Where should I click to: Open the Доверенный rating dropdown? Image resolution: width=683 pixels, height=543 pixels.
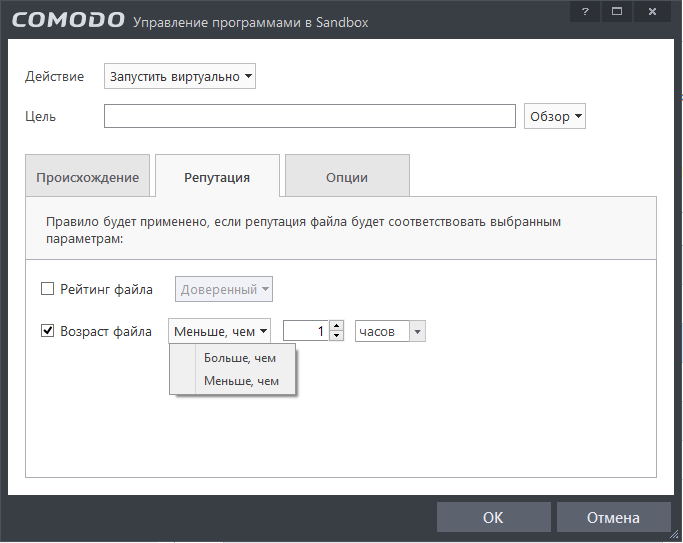pyautogui.click(x=224, y=290)
